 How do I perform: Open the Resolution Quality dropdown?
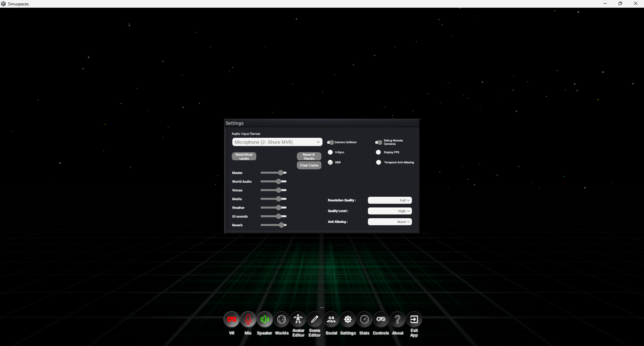[x=390, y=200]
